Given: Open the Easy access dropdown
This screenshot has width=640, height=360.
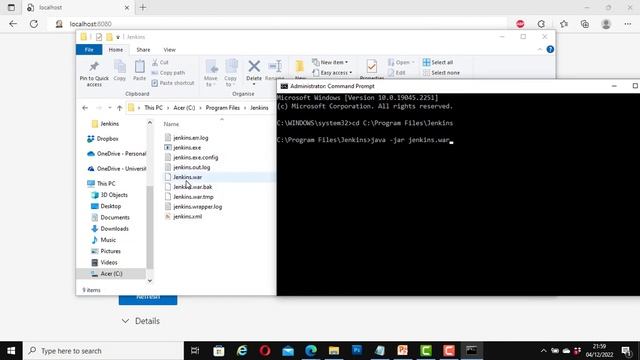Looking at the screenshot, I should tap(332, 73).
